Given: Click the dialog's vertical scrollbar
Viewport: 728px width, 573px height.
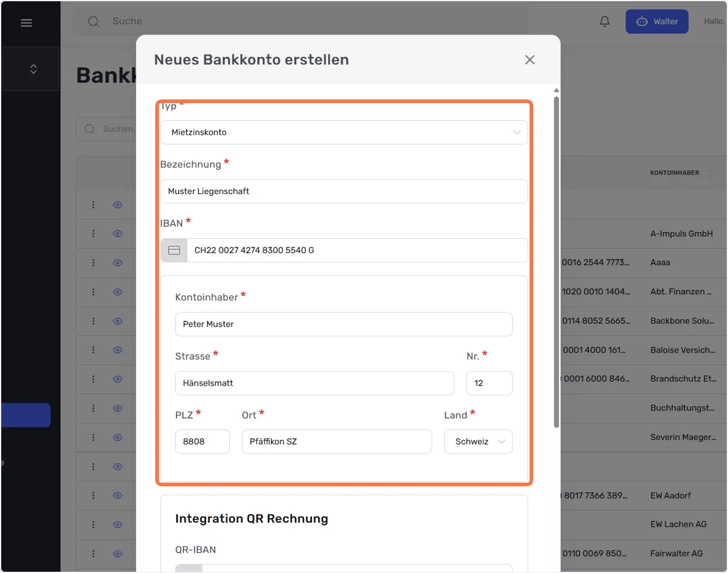Looking at the screenshot, I should pyautogui.click(x=556, y=262).
